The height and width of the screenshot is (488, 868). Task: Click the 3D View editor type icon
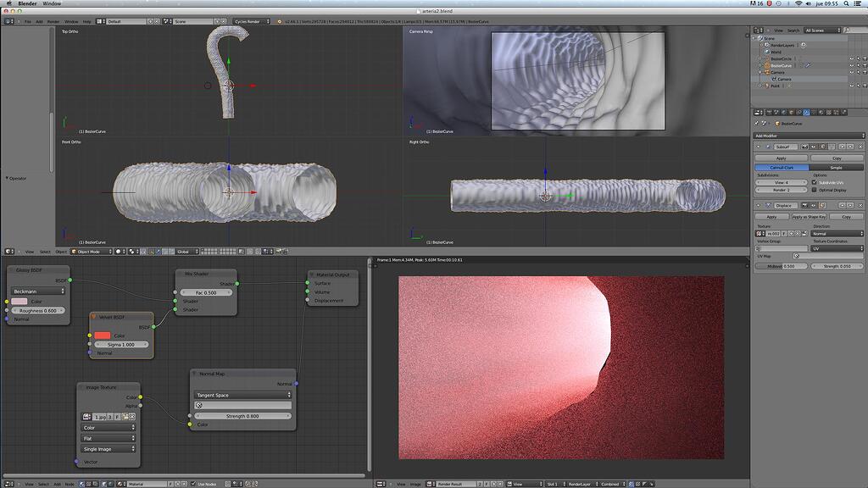click(x=9, y=252)
